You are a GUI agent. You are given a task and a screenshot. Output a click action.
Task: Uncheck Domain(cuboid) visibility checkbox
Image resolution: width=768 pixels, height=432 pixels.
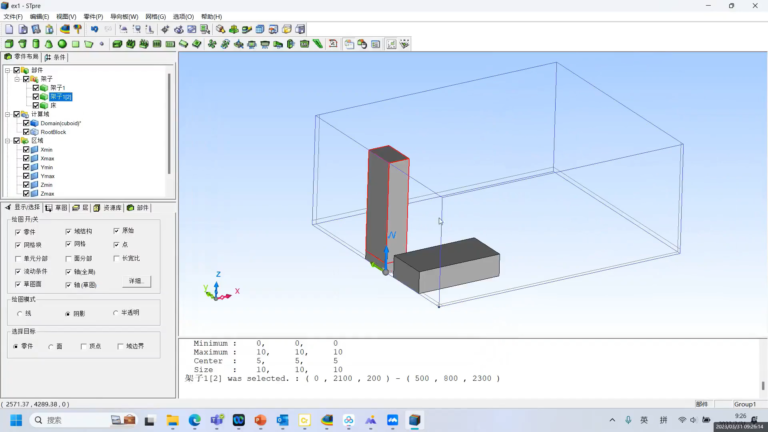pyautogui.click(x=26, y=123)
